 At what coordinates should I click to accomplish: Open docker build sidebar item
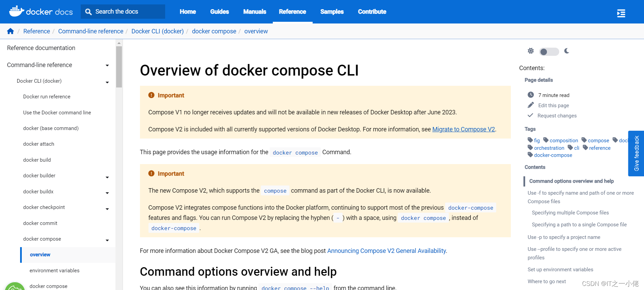37,160
